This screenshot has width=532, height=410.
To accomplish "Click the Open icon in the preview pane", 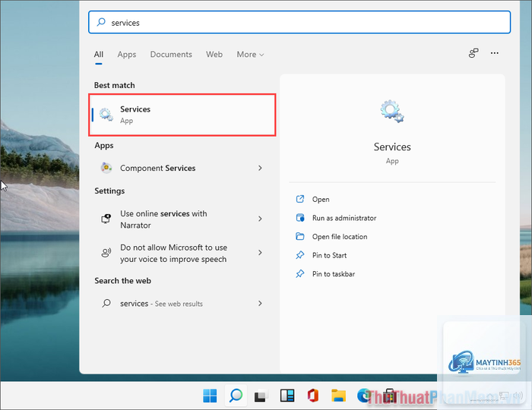I will pyautogui.click(x=300, y=199).
